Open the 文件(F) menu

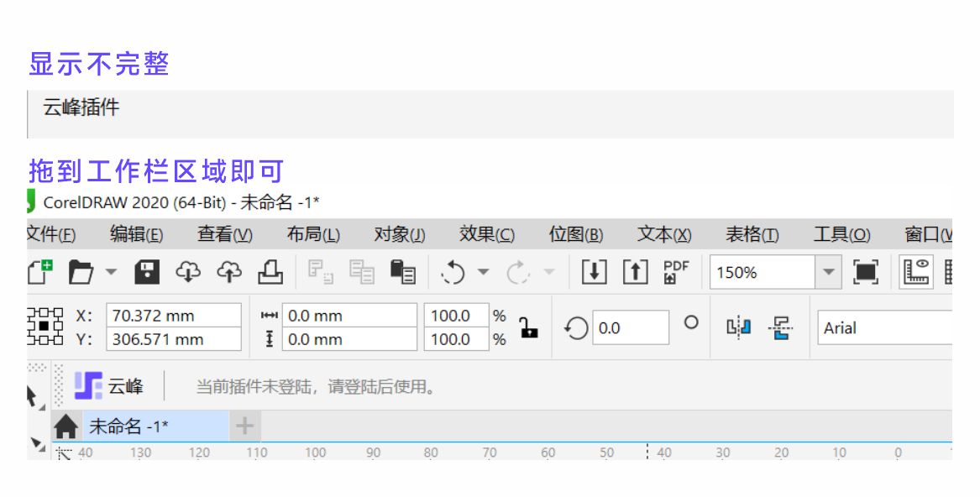coord(51,234)
